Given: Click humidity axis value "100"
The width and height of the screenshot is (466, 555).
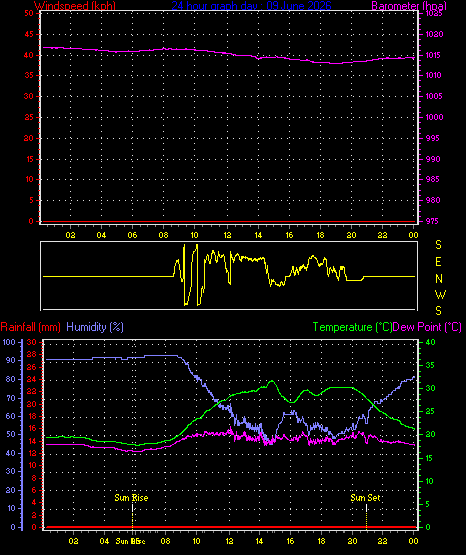Looking at the screenshot, I should pos(9,342).
